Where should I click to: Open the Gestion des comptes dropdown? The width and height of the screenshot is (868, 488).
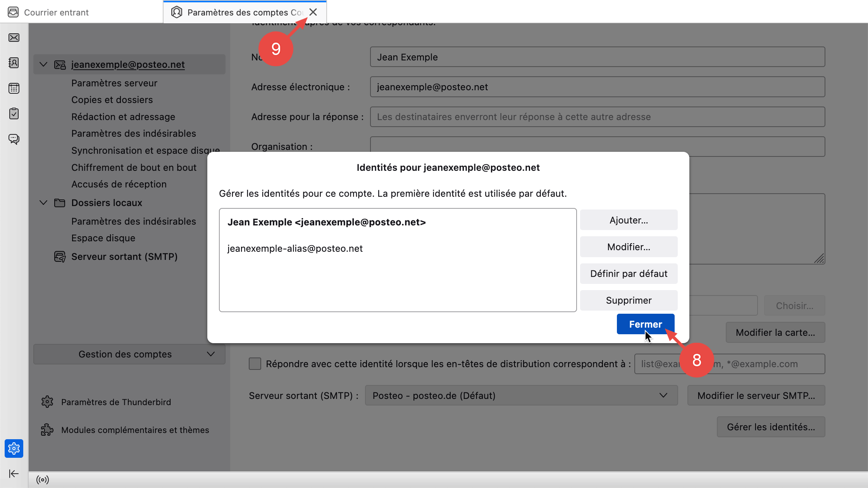pyautogui.click(x=129, y=354)
